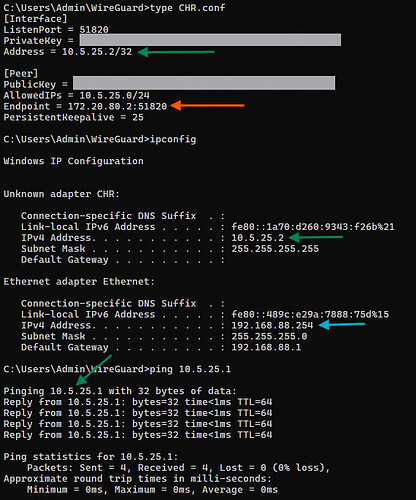Click the IPv6 address fe80::1a70:d260:9343:f26b%21
Viewport: 416px width, 500px height.
313,227
